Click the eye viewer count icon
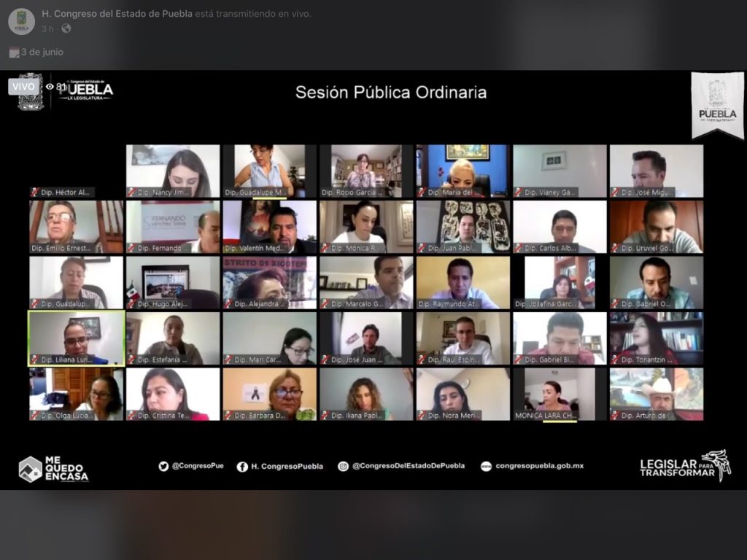The image size is (747, 560). [x=50, y=86]
